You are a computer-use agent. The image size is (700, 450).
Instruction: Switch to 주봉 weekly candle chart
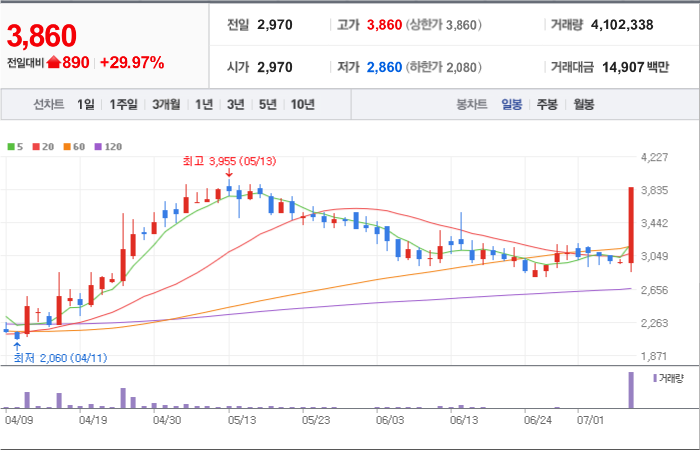[547, 105]
